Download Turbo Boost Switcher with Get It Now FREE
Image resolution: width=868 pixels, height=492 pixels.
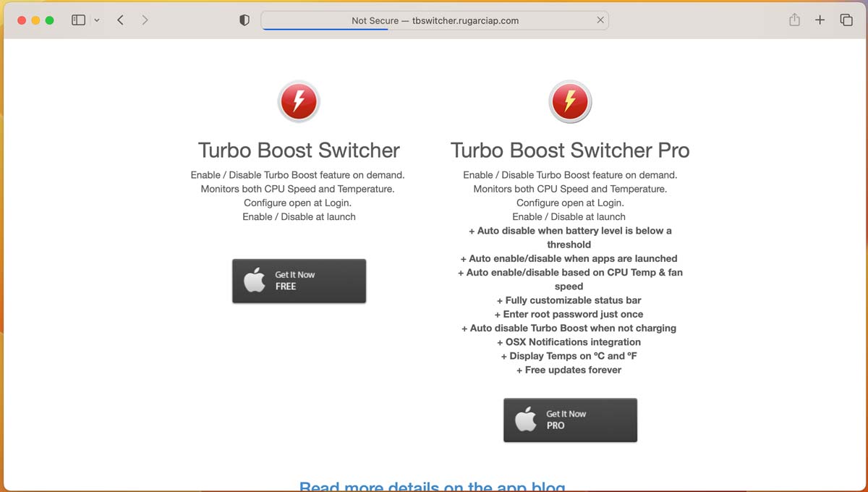(299, 281)
